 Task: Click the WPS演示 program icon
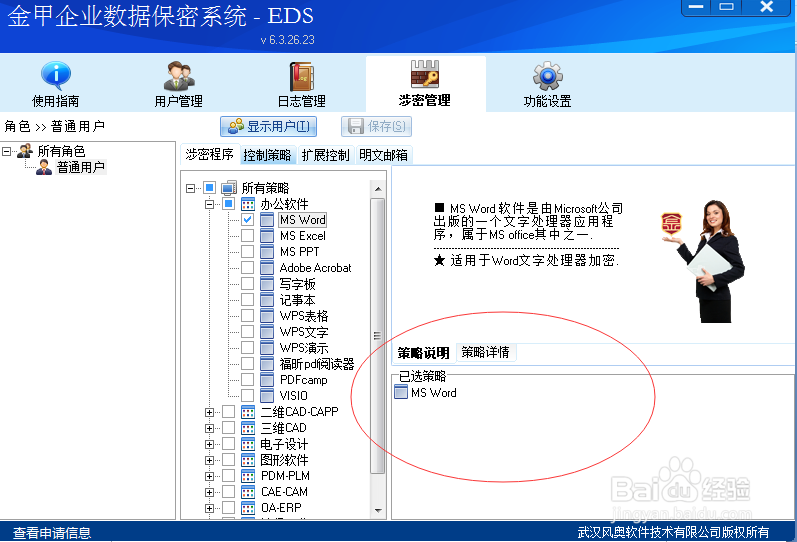point(267,348)
